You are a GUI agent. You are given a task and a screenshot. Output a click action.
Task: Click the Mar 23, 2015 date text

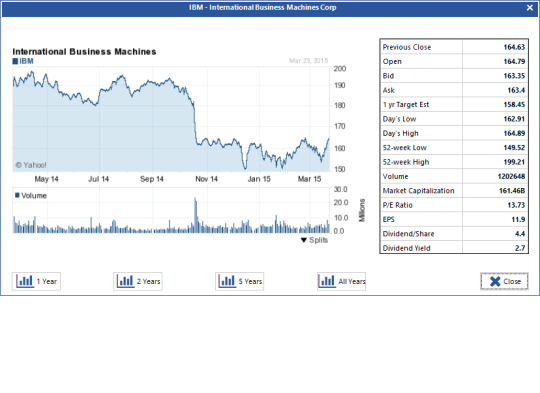pyautogui.click(x=308, y=61)
